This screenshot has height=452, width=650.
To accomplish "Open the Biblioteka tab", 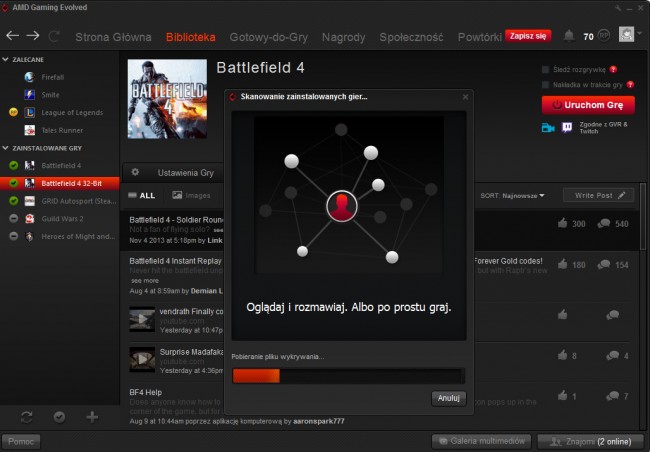I will (x=191, y=37).
